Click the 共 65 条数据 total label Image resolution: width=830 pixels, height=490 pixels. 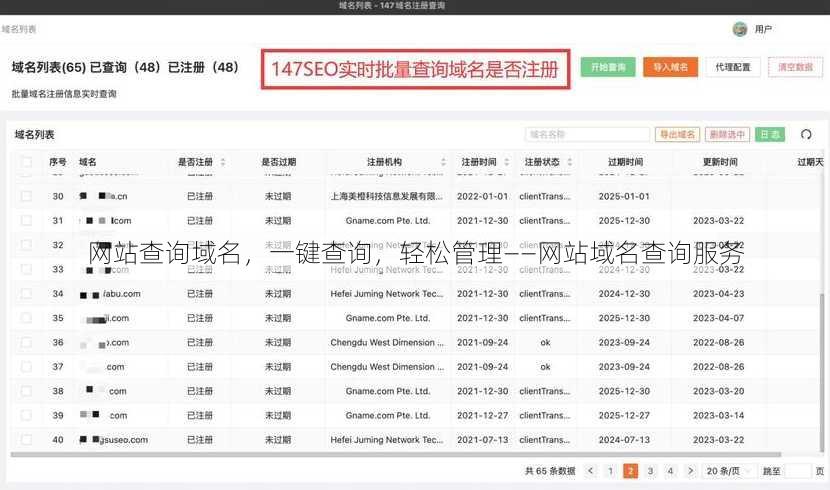550,470
